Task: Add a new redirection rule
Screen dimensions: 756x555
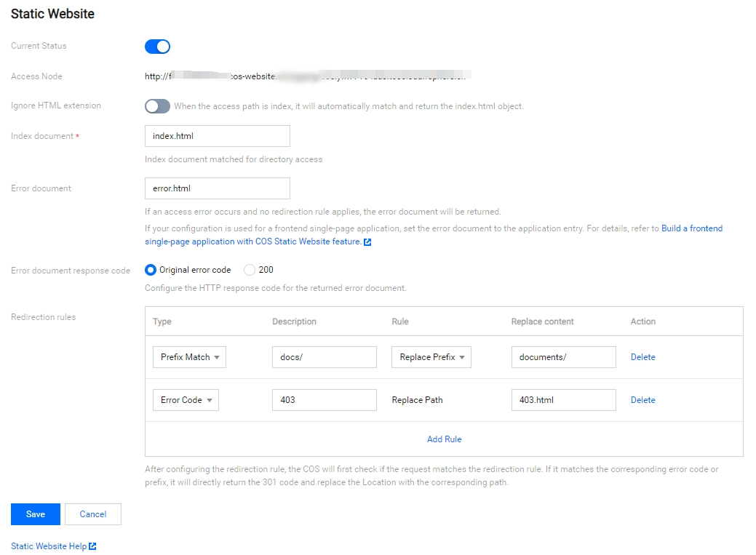Action: click(444, 439)
